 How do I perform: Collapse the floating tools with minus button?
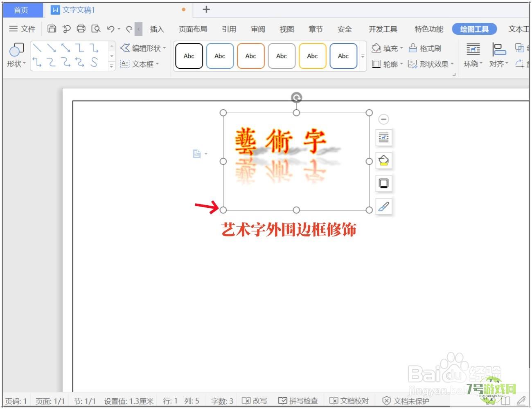tap(383, 119)
